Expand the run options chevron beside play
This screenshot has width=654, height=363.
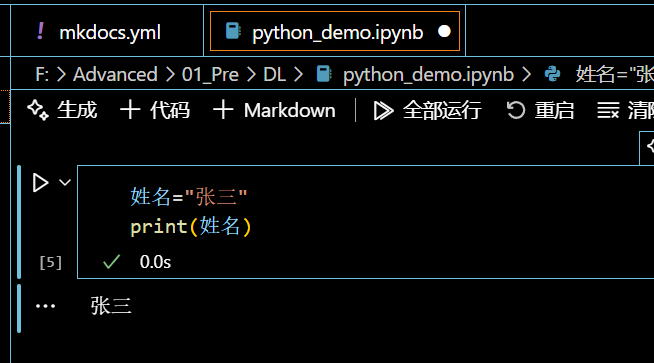point(65,182)
